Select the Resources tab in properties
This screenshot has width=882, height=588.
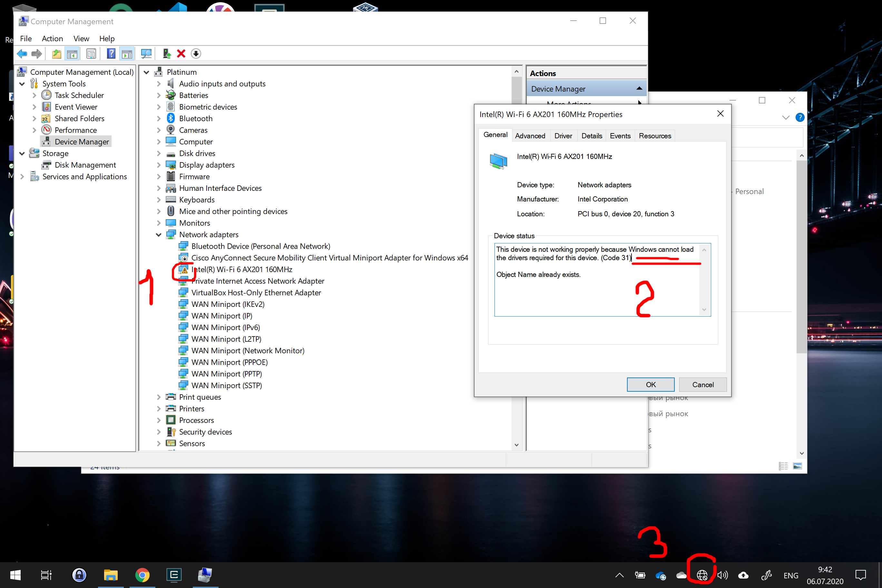tap(655, 135)
